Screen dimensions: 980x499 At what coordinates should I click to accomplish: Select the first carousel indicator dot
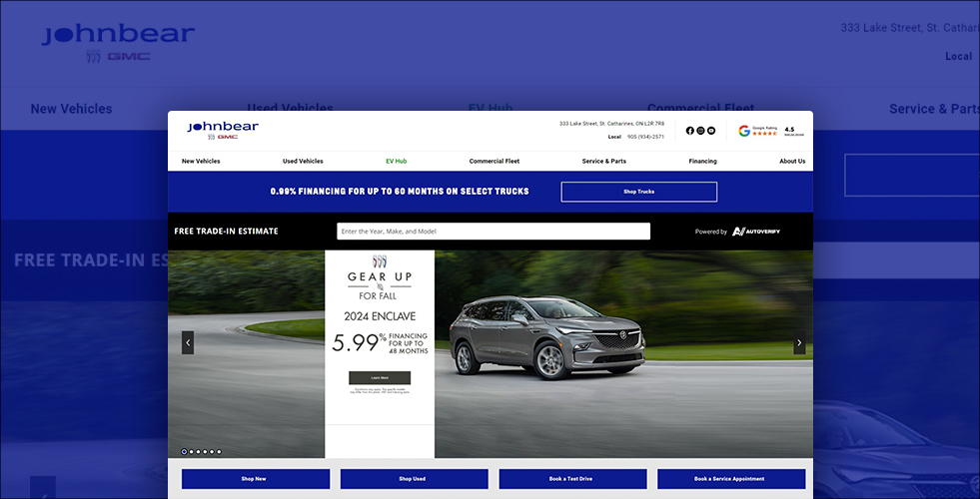(184, 452)
